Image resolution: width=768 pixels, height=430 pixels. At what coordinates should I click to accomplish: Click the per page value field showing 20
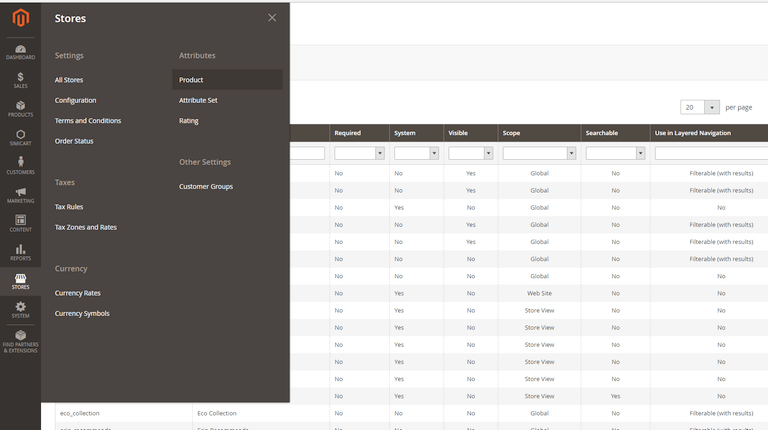point(692,107)
